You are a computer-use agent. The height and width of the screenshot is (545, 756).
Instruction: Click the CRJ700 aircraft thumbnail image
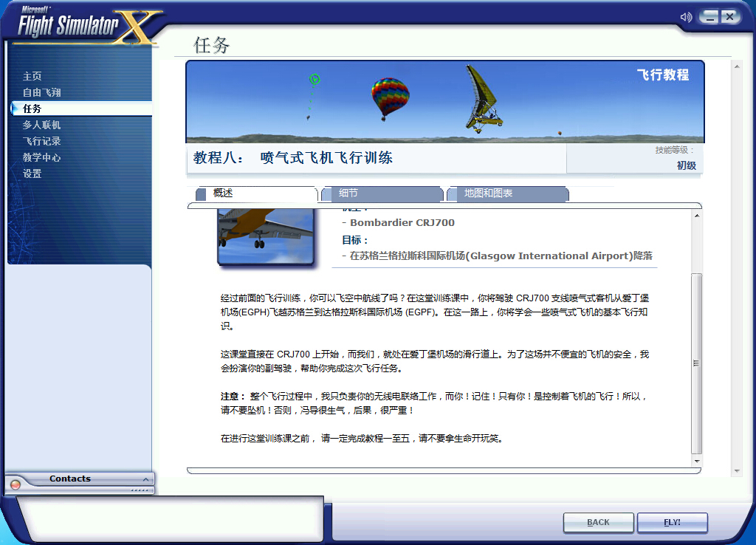pyautogui.click(x=267, y=236)
